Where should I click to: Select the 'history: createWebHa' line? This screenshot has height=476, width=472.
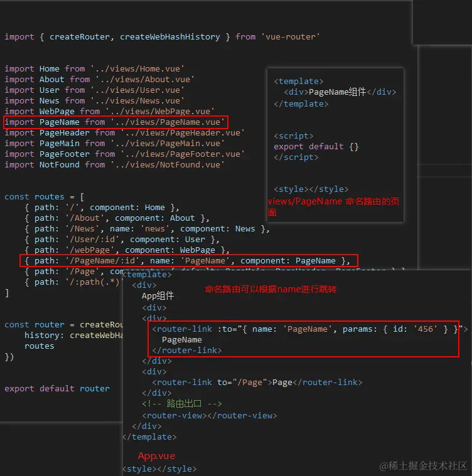[x=73, y=335]
